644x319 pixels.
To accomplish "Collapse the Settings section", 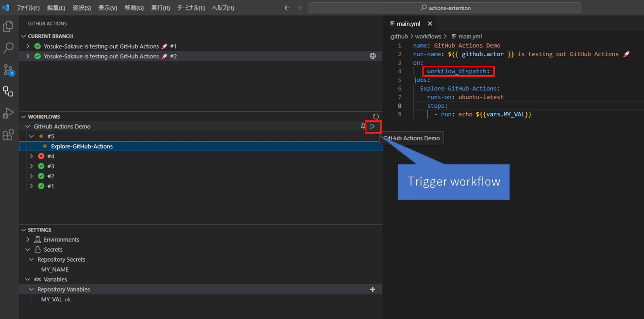I will pyautogui.click(x=24, y=230).
